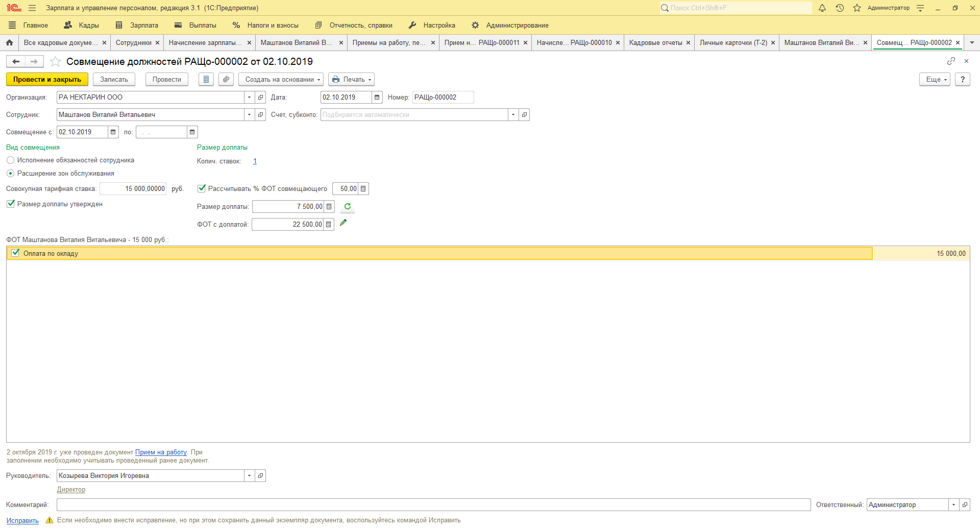Open Руководитель Козырева card icon

click(260, 475)
